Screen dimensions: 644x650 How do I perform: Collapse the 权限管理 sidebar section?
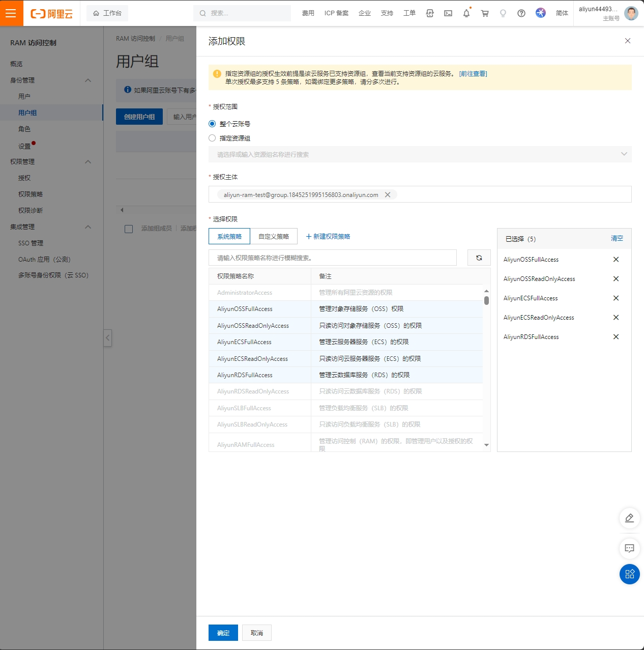[88, 162]
